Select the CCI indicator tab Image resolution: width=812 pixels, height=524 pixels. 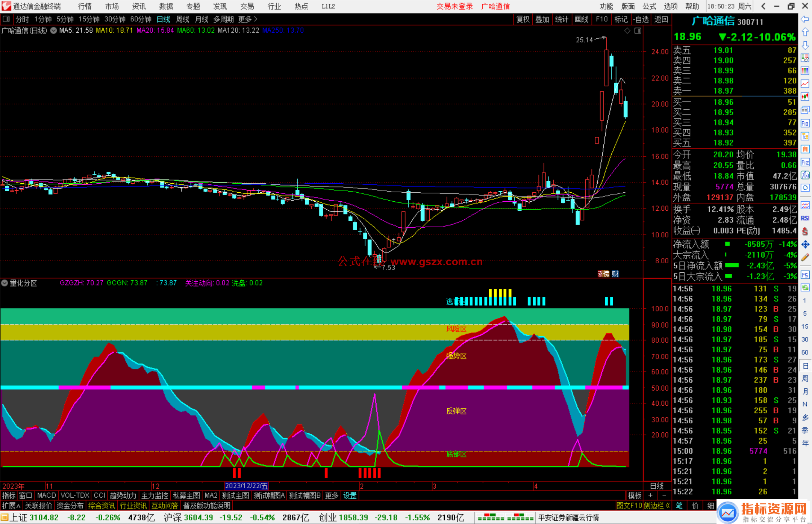click(x=100, y=495)
